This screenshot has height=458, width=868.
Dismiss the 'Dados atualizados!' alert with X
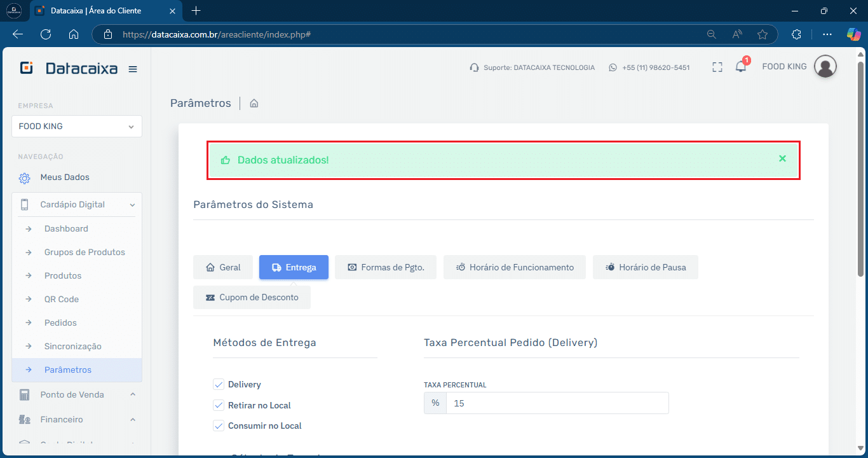coord(782,158)
